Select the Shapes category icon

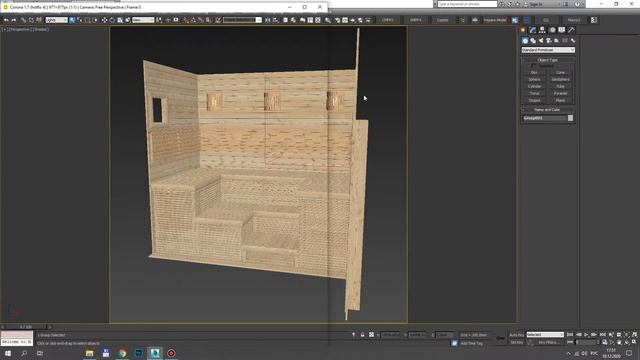533,40
